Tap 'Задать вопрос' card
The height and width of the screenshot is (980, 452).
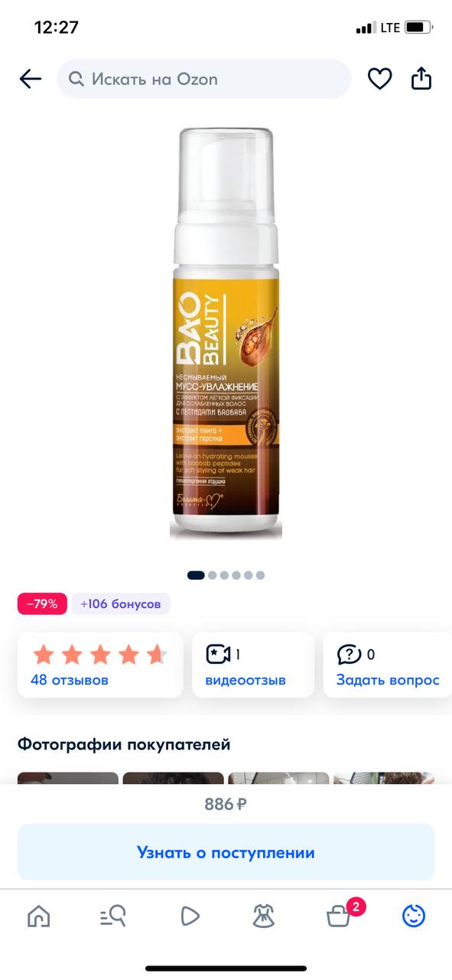388,665
